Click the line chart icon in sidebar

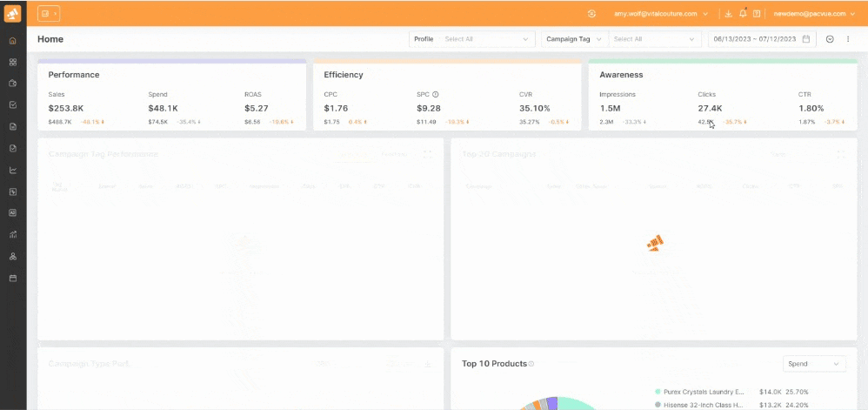(12, 171)
